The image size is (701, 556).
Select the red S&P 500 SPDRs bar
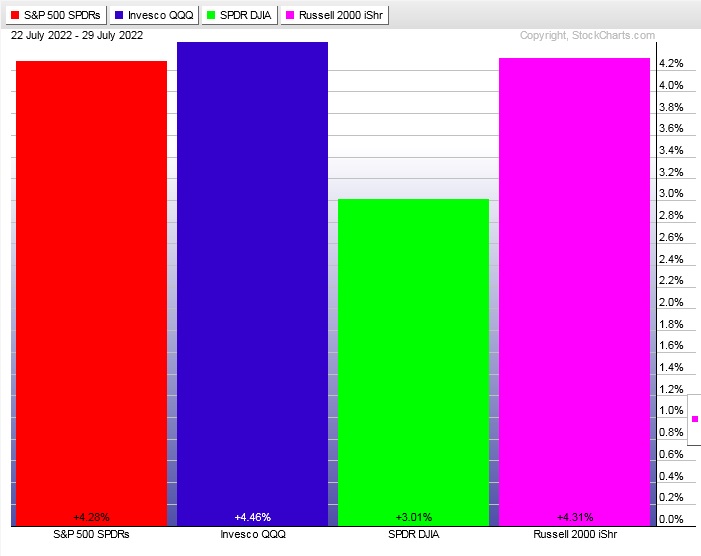92,293
